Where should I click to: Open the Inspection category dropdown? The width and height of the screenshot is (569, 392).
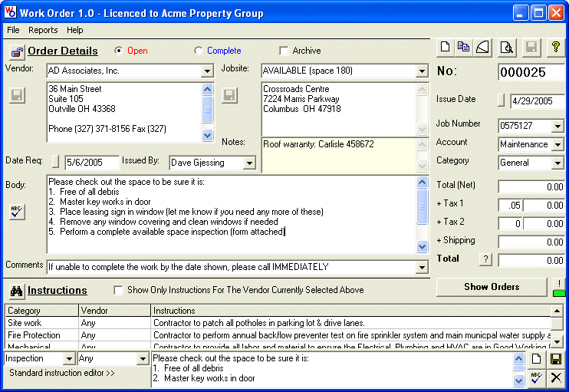69,359
